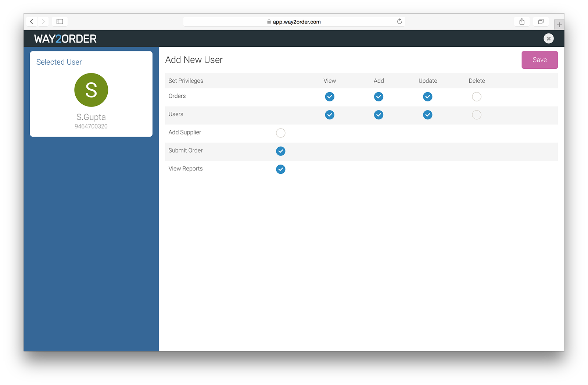
Task: Enable Users Delete privilege
Action: point(477,115)
